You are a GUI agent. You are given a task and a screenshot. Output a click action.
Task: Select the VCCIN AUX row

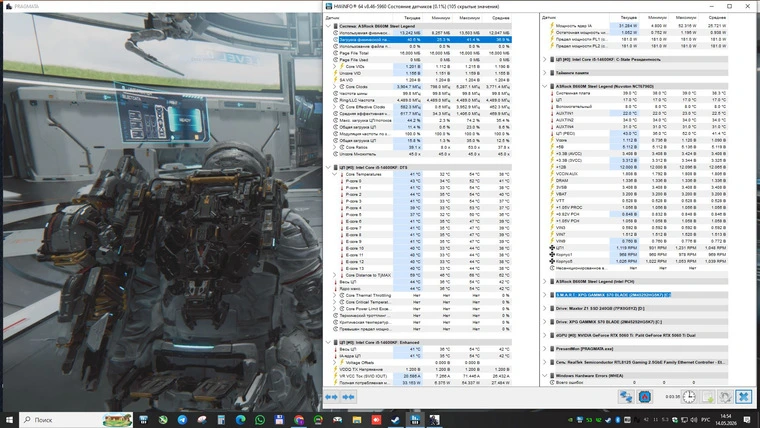[x=638, y=174]
